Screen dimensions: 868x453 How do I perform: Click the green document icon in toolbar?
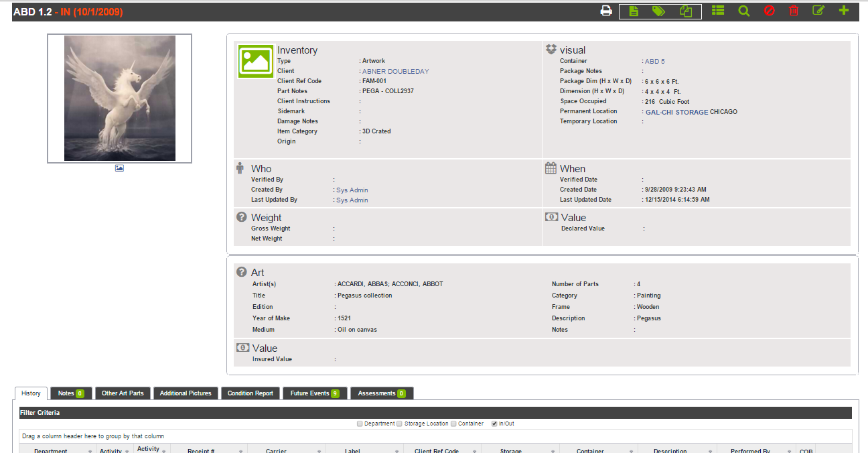tap(634, 11)
